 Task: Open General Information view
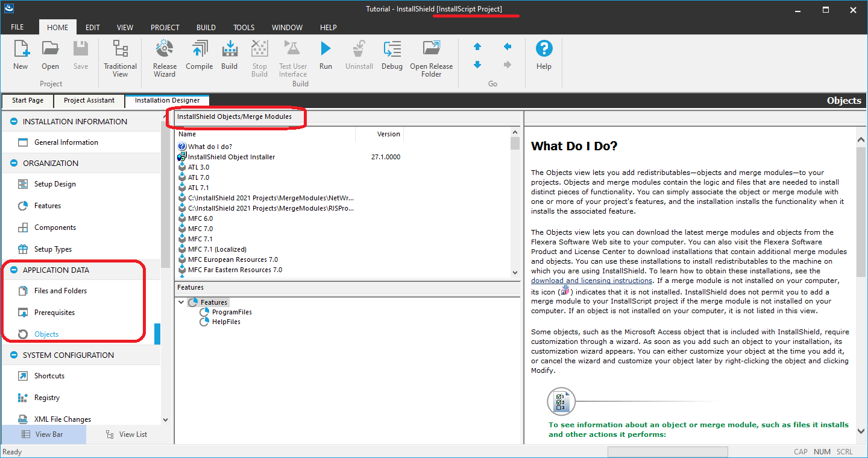[66, 142]
